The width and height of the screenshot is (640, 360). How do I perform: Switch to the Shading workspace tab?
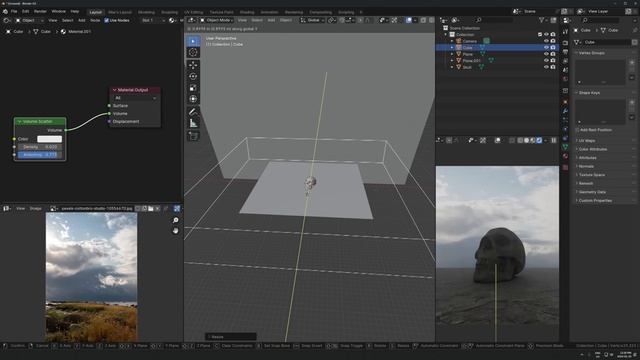tap(247, 12)
